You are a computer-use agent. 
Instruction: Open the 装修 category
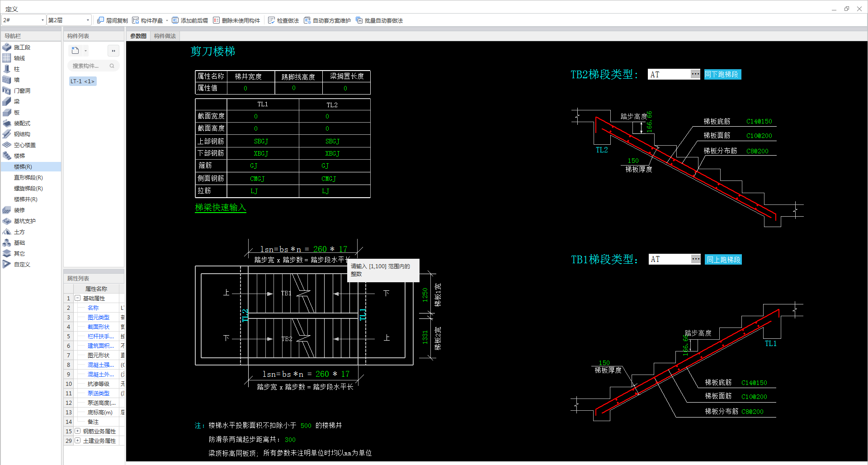pos(19,210)
